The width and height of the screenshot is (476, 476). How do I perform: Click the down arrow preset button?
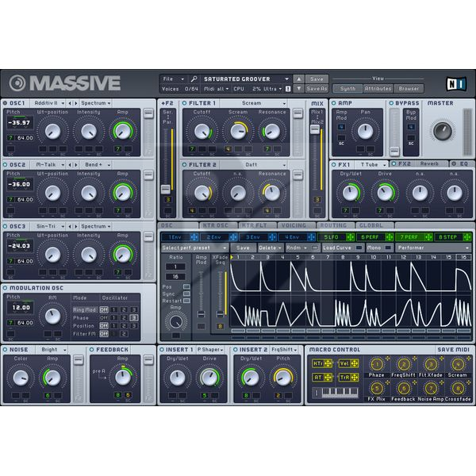299,89
